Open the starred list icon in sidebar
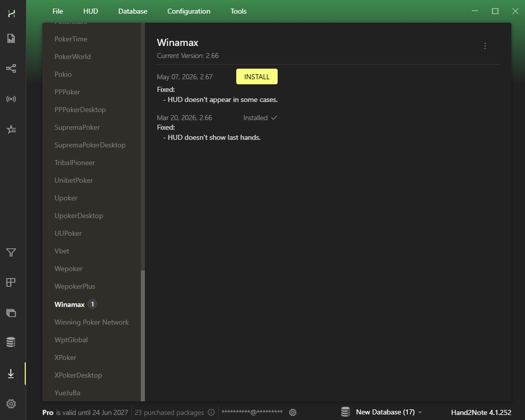The height and width of the screenshot is (420, 525). 11,129
